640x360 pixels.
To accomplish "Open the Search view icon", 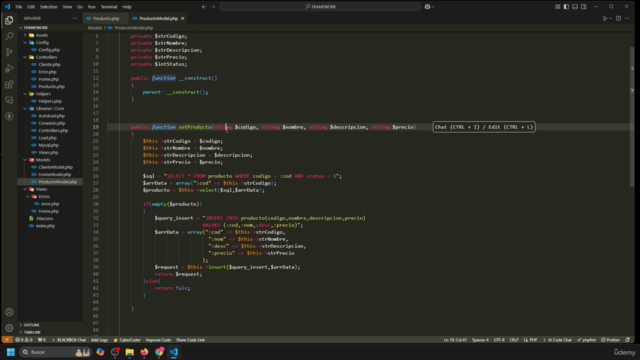I will (9, 36).
